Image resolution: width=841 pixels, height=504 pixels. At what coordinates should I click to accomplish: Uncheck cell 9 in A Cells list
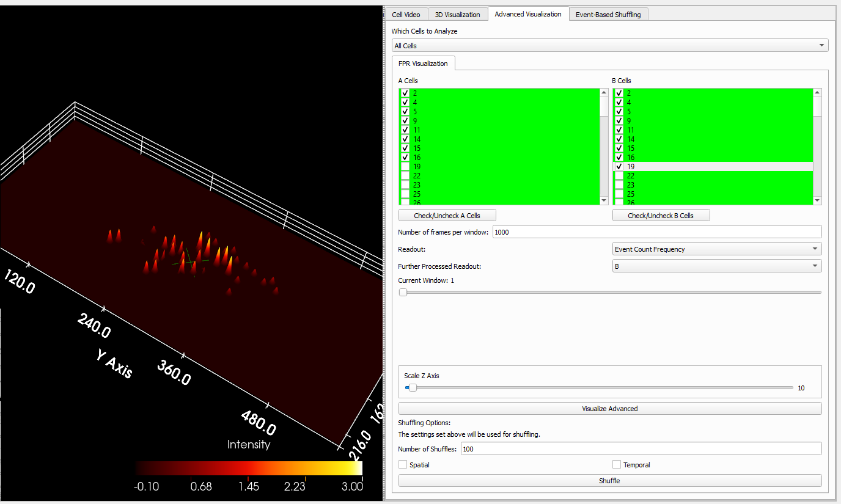[x=405, y=121]
